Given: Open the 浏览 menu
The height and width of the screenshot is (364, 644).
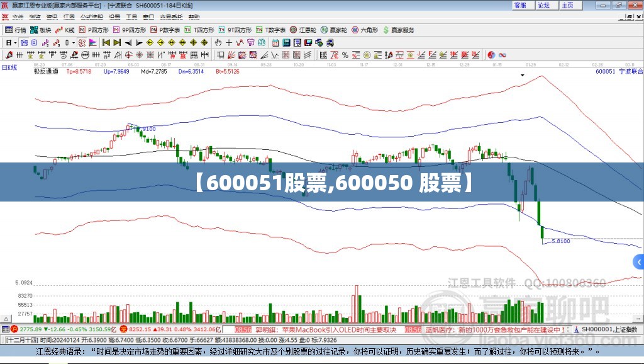Looking at the screenshot, I should click(35, 17).
